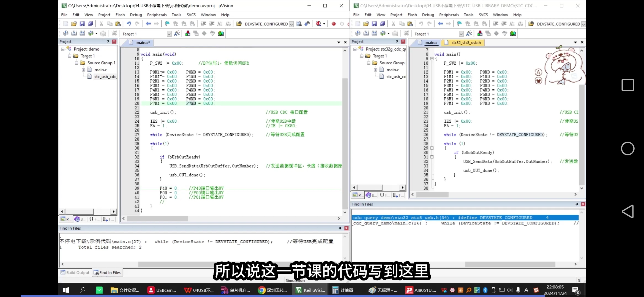The image size is (644, 297).
Task: Expand main.c node in right project tree
Action: click(x=375, y=70)
